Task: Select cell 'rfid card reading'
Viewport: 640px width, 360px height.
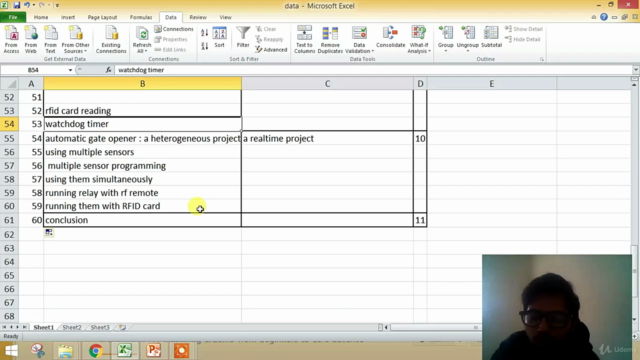Action: pos(142,111)
